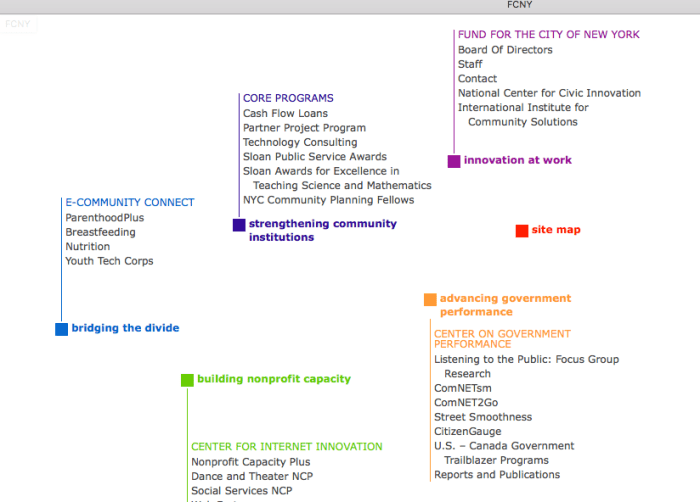View Reports and Publications
Screen dimensions: 700x502
click(497, 475)
